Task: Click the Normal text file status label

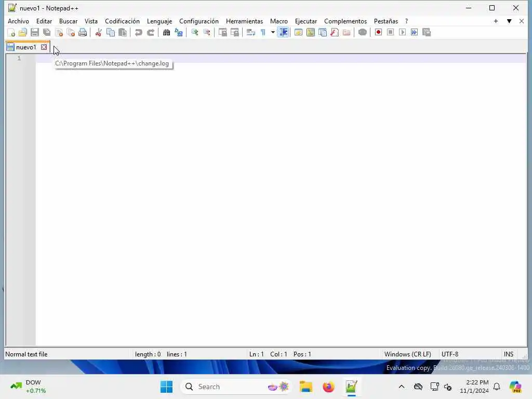Action: coord(26,354)
